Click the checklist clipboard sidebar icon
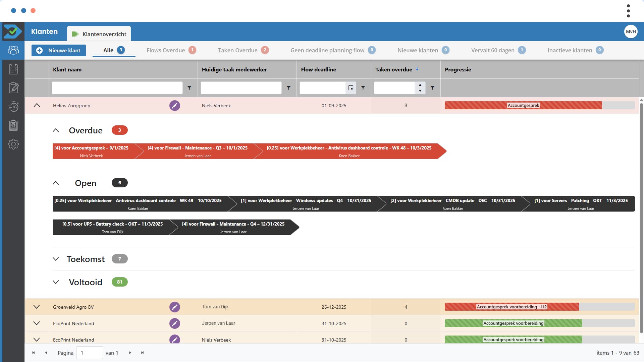This screenshot has height=362, width=644. (x=13, y=69)
